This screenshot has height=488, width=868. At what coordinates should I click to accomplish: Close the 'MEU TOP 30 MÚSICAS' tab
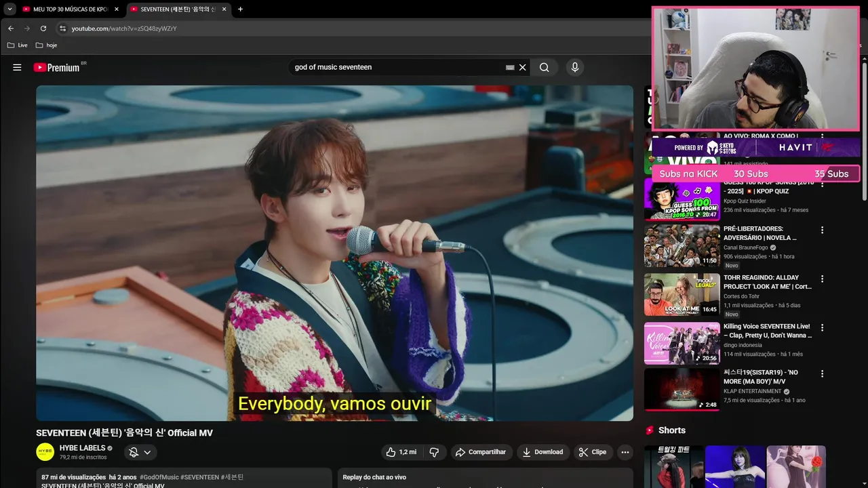117,9
